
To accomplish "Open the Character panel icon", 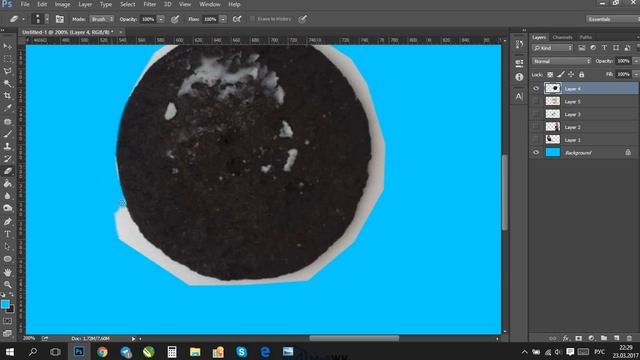I will tap(519, 97).
